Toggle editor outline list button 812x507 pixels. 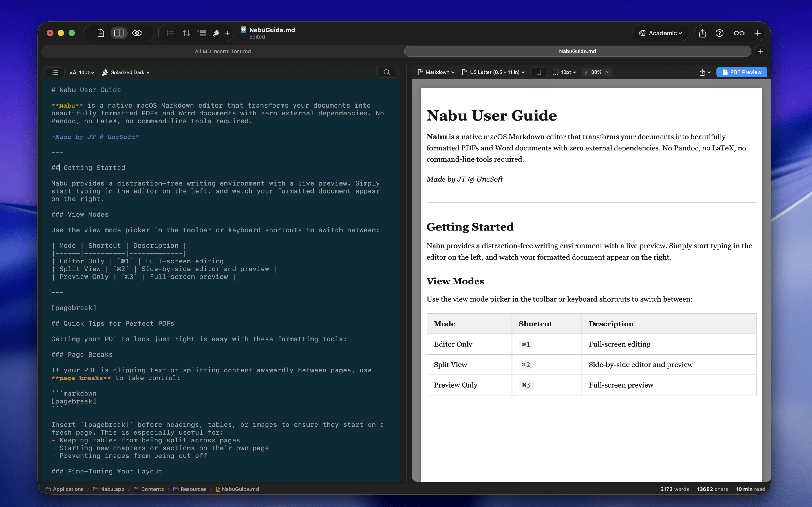pos(55,72)
